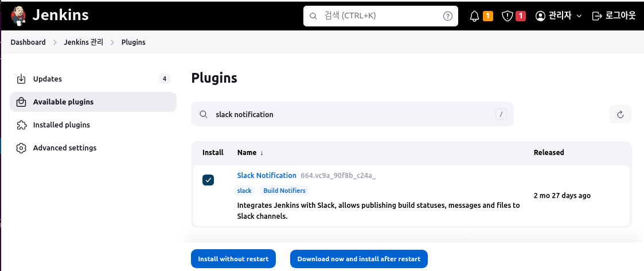Click the Slack plugin description text

coord(378,211)
